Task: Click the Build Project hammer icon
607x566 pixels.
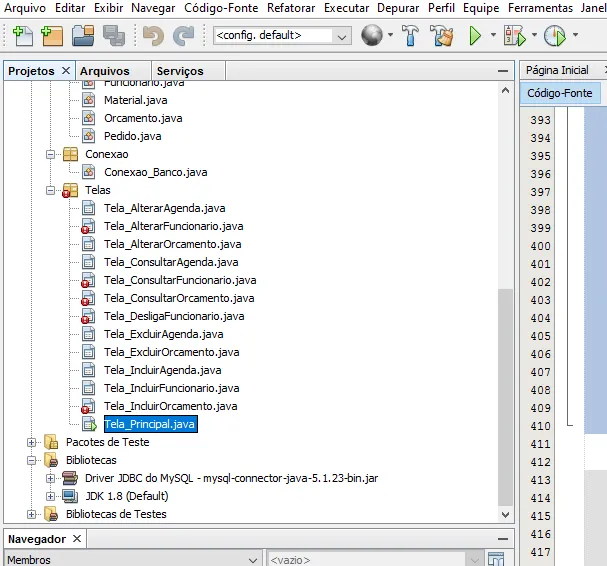Action: (x=410, y=36)
